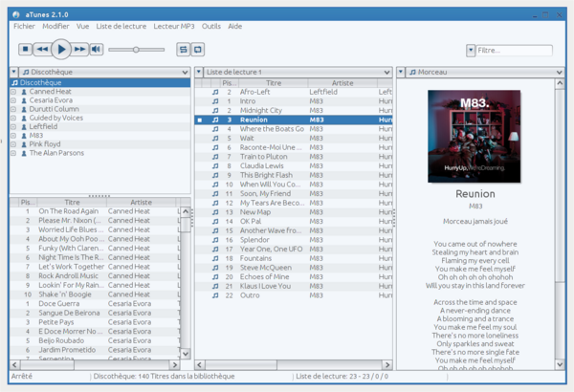Click the note icon of Afro-Left

tap(215, 92)
